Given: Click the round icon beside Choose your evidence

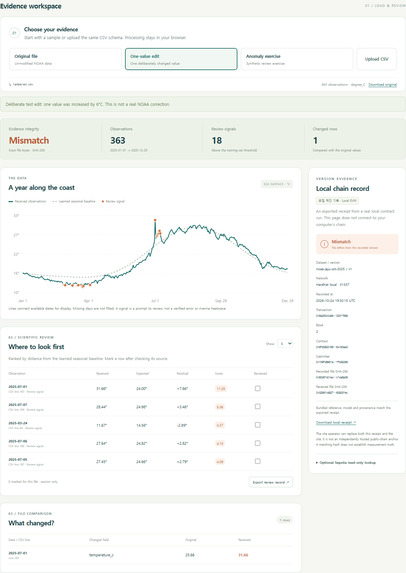Looking at the screenshot, I should pyautogui.click(x=14, y=33).
